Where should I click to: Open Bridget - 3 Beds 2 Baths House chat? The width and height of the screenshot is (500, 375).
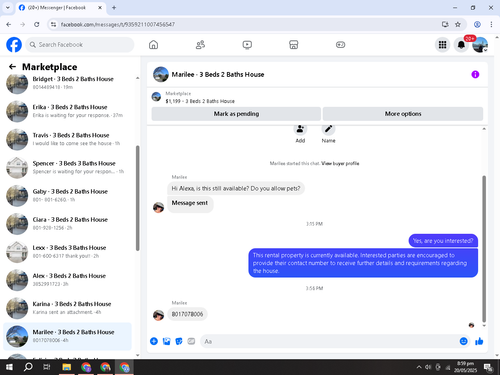(68, 83)
